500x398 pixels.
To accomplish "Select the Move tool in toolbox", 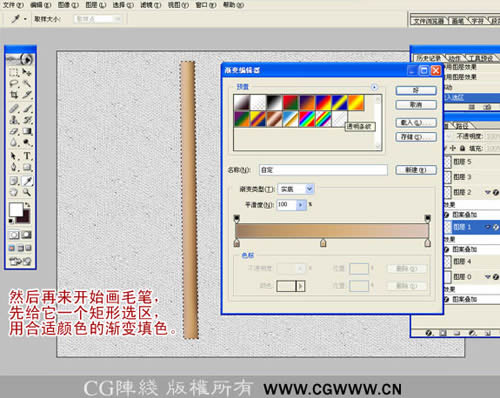I will pyautogui.click(x=27, y=72).
